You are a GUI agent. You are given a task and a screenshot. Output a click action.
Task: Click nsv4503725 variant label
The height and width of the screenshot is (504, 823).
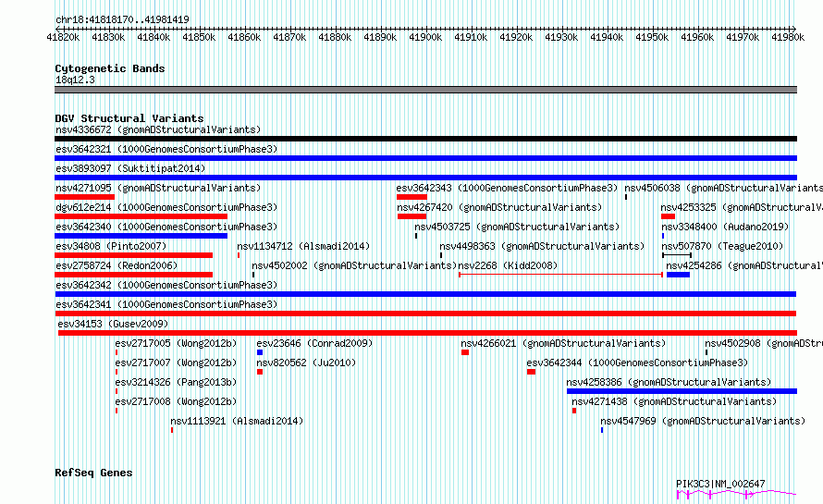[x=517, y=227]
